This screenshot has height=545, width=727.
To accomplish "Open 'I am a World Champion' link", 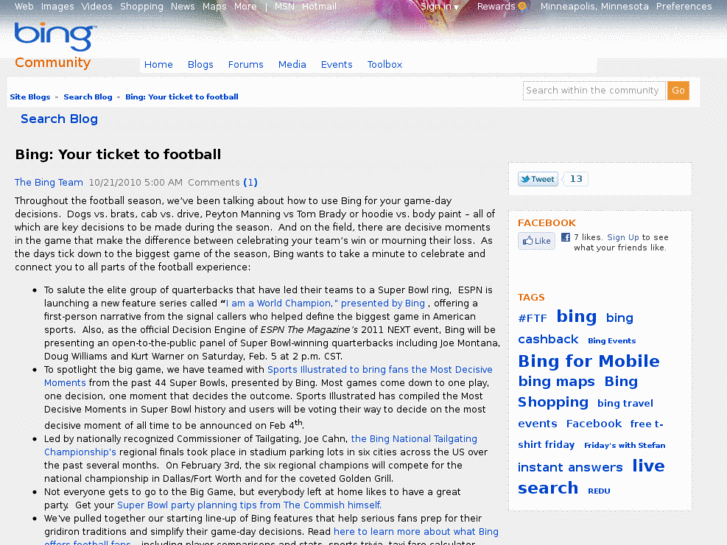I will [325, 303].
